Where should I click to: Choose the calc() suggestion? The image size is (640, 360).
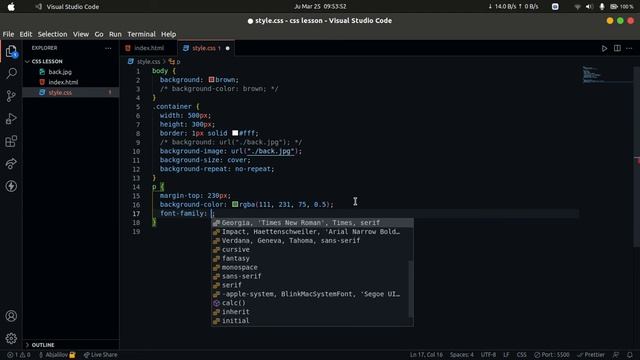[x=312, y=303]
